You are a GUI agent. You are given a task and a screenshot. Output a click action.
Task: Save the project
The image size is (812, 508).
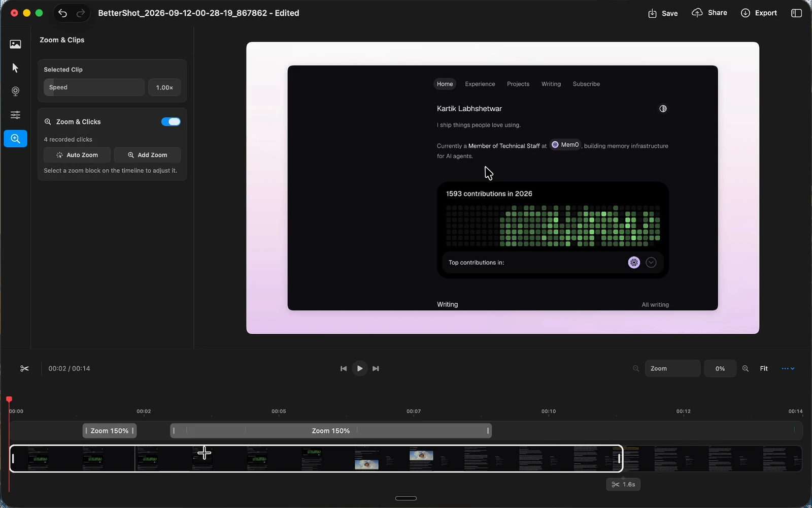point(663,13)
